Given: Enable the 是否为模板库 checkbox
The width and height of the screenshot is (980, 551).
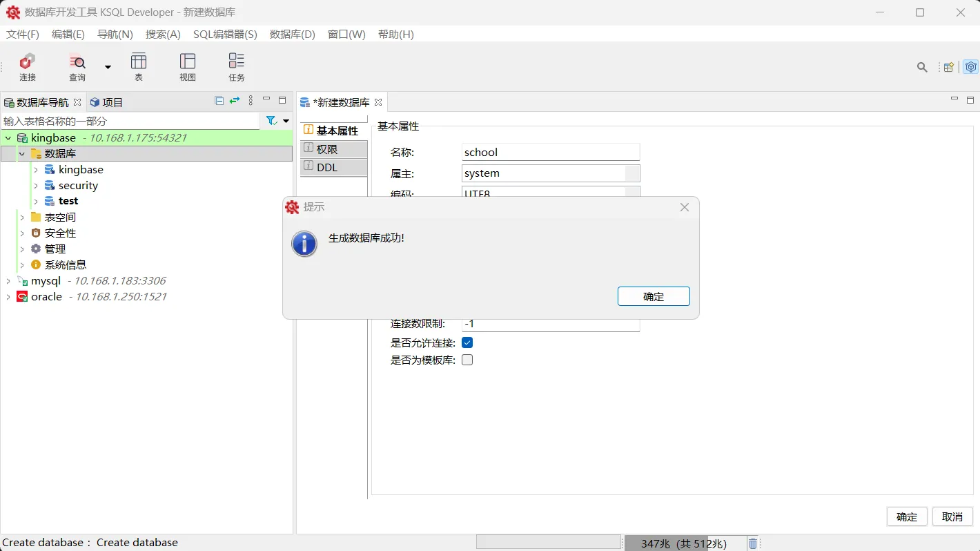Looking at the screenshot, I should 467,359.
